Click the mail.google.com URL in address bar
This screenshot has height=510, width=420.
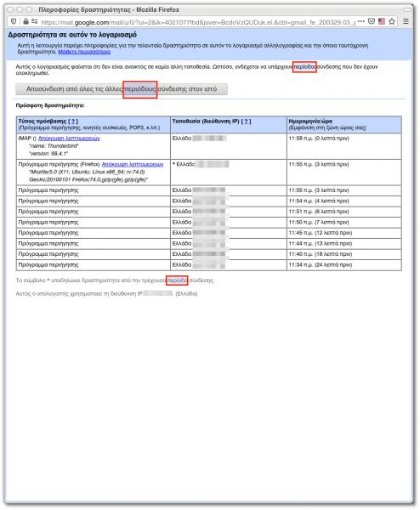[198, 22]
